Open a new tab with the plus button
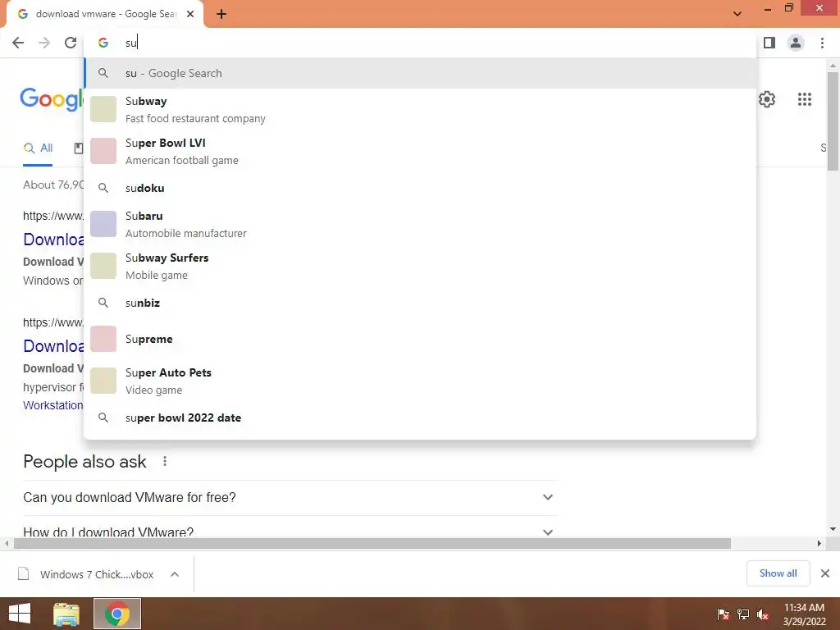The width and height of the screenshot is (840, 630). coord(221,14)
